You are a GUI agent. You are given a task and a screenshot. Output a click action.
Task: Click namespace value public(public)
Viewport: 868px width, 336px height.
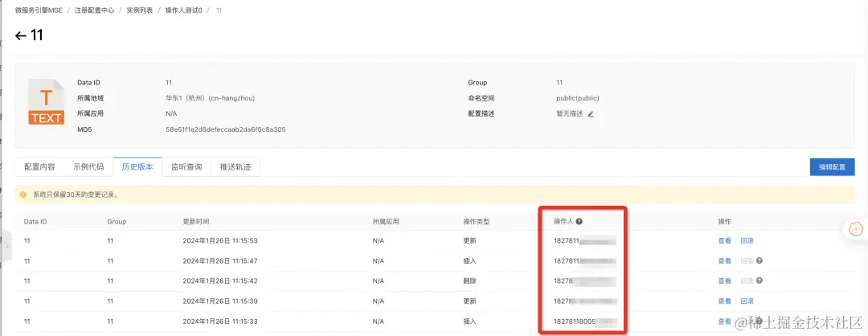point(578,98)
